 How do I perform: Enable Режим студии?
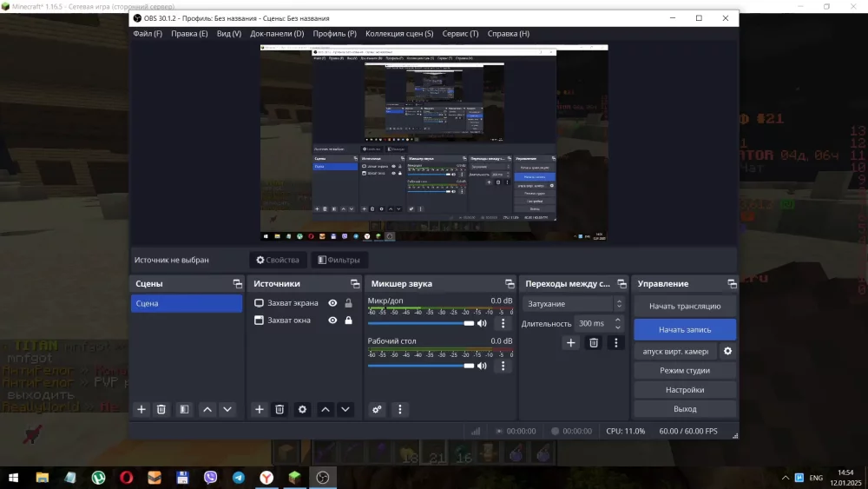(x=685, y=371)
